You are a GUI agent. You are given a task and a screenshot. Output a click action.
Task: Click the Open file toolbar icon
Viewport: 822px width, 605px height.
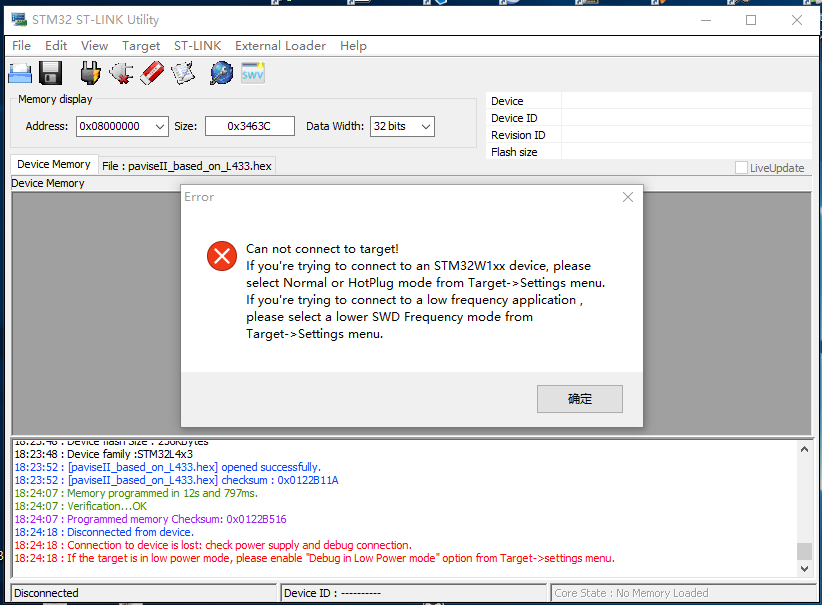tap(20, 73)
